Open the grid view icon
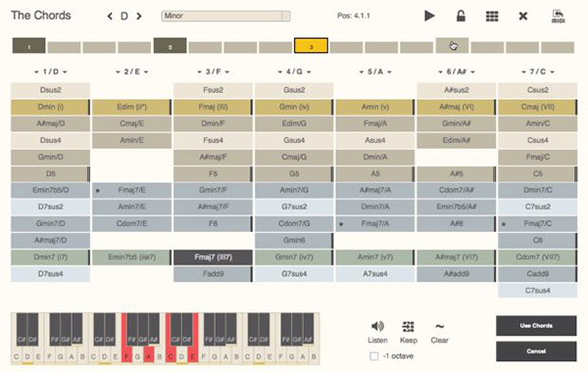 click(x=492, y=16)
